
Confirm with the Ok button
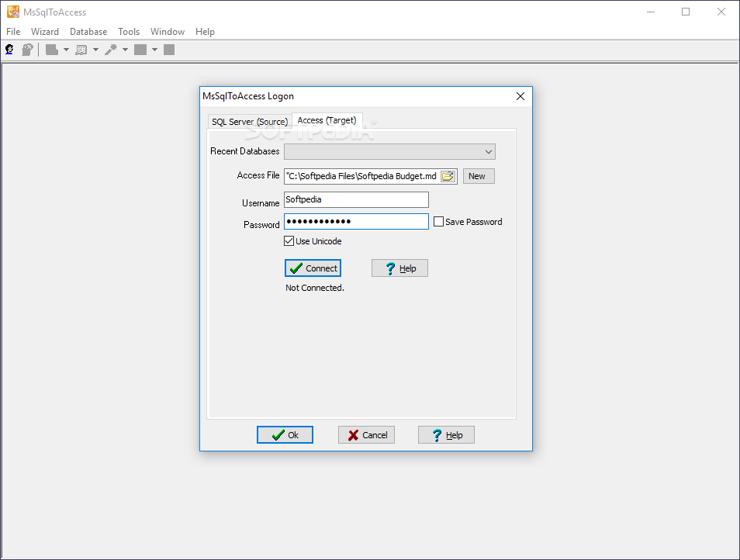[285, 435]
